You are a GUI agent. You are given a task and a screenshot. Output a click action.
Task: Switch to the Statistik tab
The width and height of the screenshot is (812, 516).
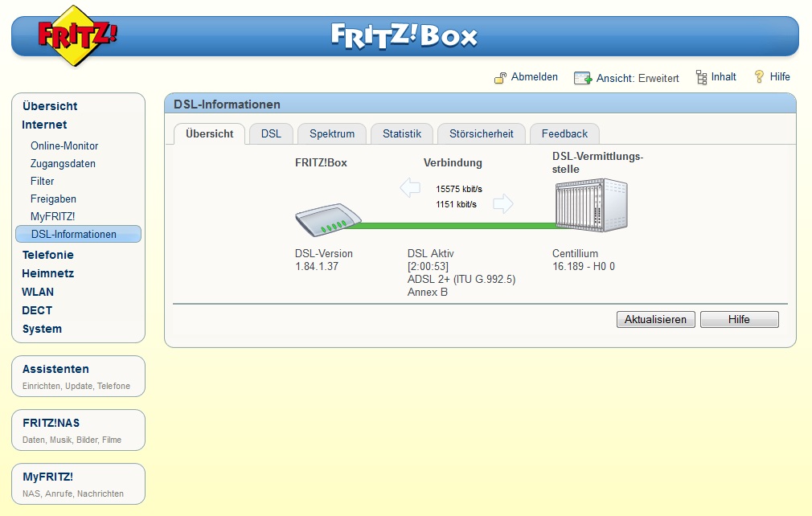pos(402,133)
